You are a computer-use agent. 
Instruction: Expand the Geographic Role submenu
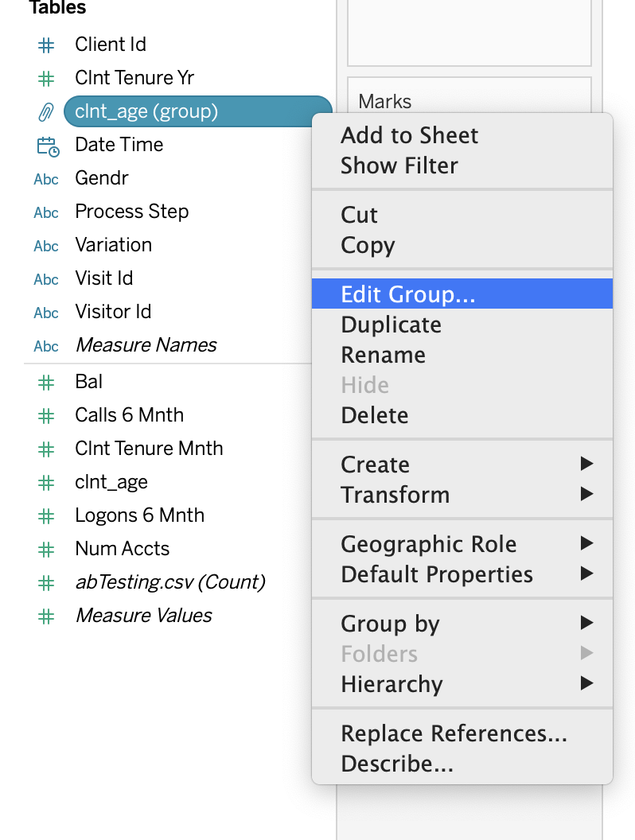pyautogui.click(x=462, y=544)
